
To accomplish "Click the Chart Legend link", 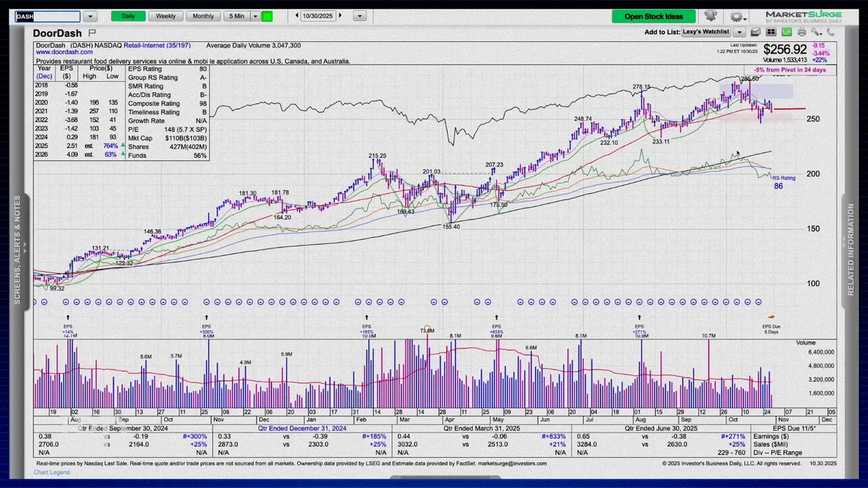I will point(52,472).
